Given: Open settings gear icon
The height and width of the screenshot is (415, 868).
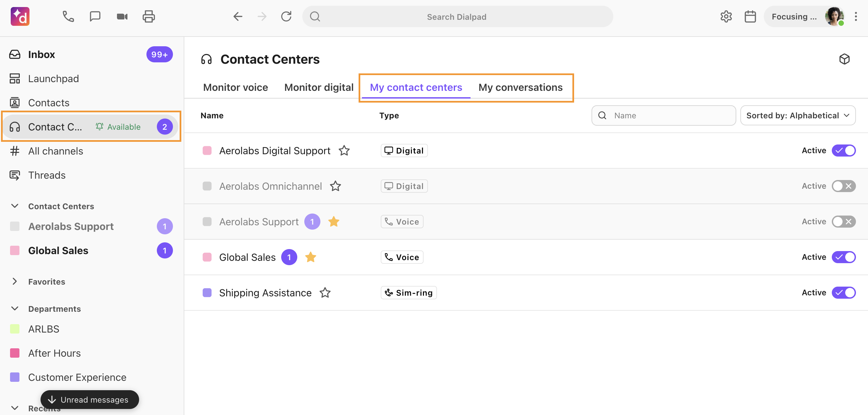Looking at the screenshot, I should (x=726, y=16).
